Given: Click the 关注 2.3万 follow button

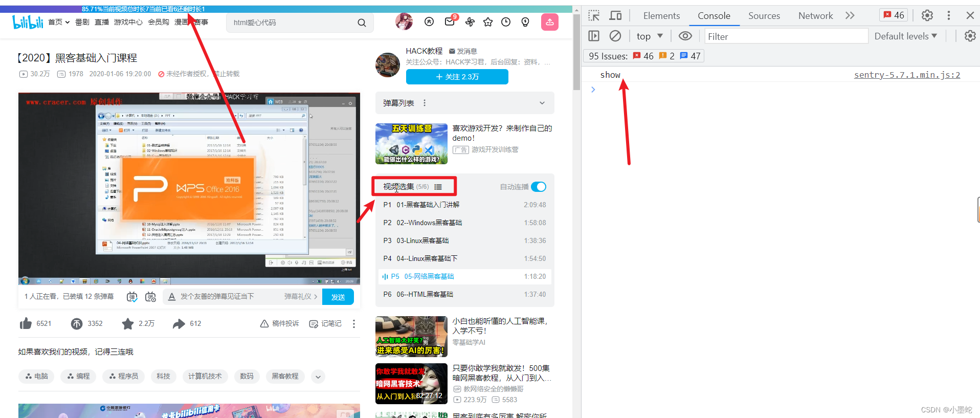Looking at the screenshot, I should coord(457,77).
